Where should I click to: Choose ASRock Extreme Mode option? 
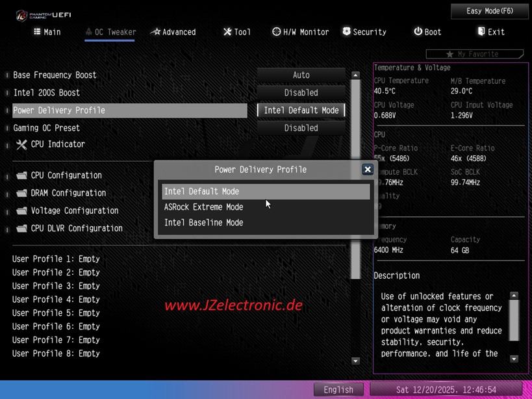pyautogui.click(x=266, y=207)
